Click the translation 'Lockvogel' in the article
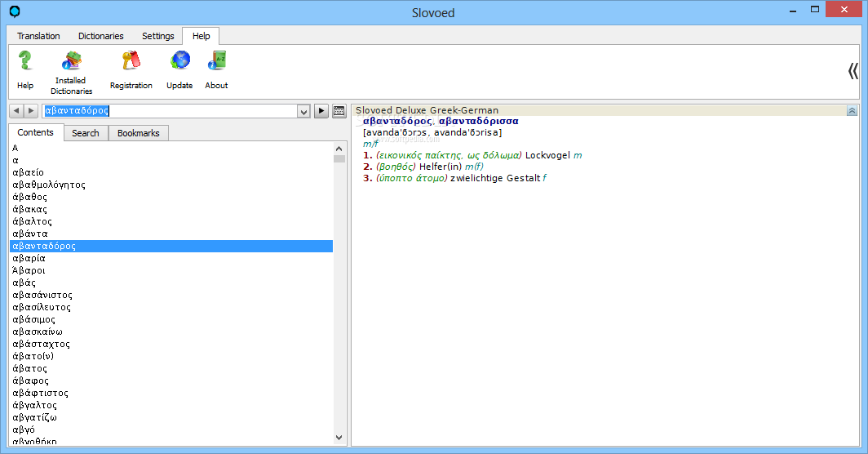Image resolution: width=868 pixels, height=454 pixels. (547, 155)
